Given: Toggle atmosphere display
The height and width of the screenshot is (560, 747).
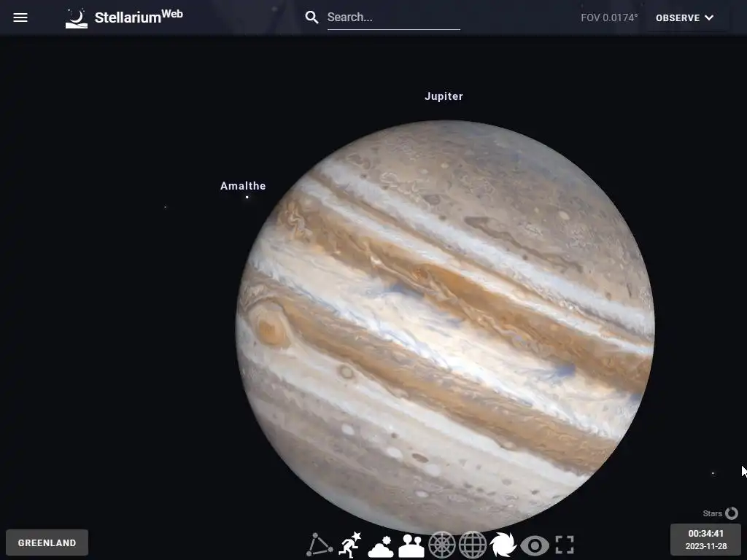Looking at the screenshot, I should tap(381, 545).
